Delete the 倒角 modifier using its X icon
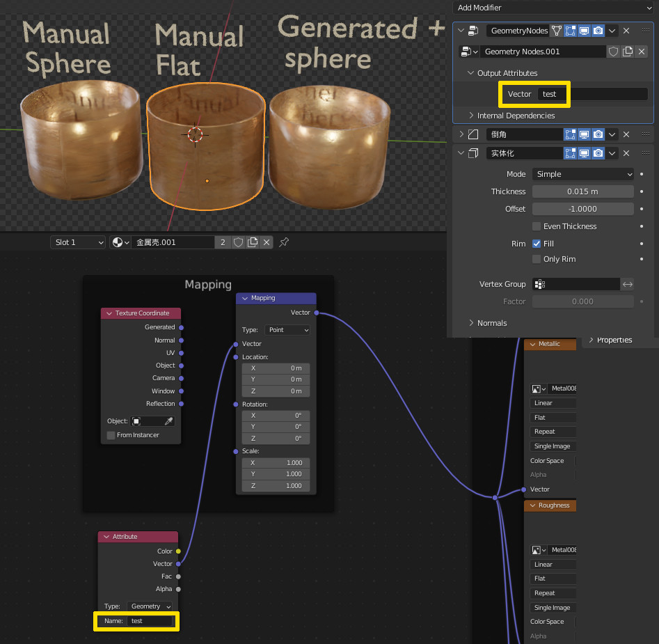This screenshot has width=659, height=644. click(x=626, y=134)
